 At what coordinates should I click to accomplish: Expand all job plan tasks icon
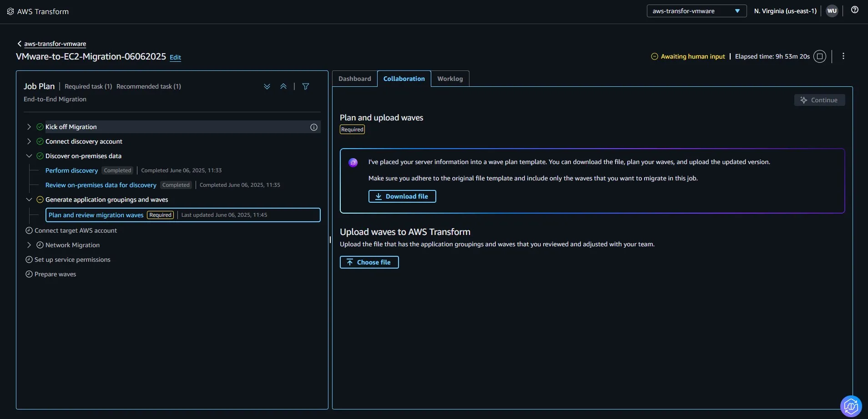pyautogui.click(x=267, y=86)
